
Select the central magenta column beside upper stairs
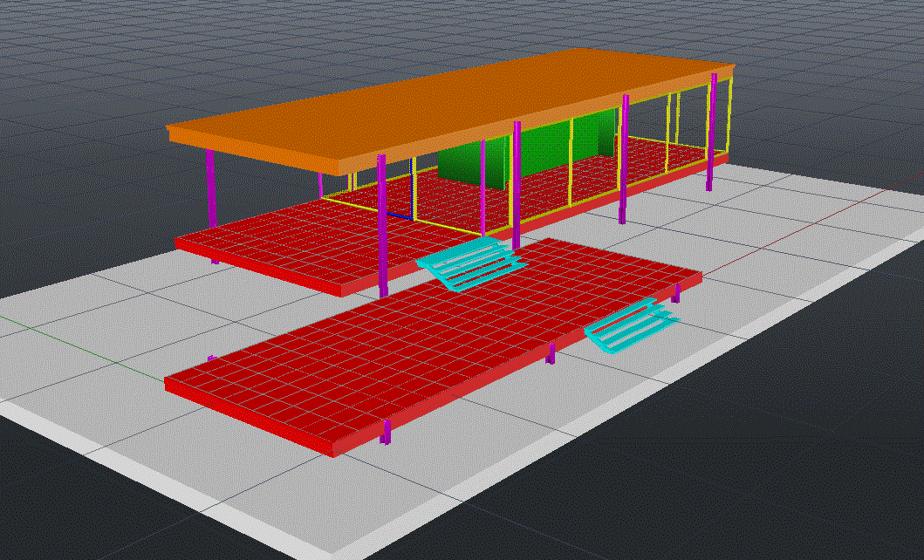[517, 183]
